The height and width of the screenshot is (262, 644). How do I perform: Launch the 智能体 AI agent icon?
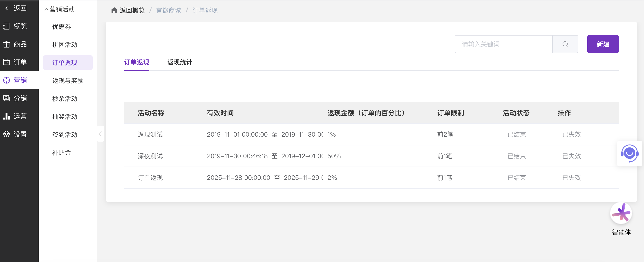pyautogui.click(x=621, y=213)
